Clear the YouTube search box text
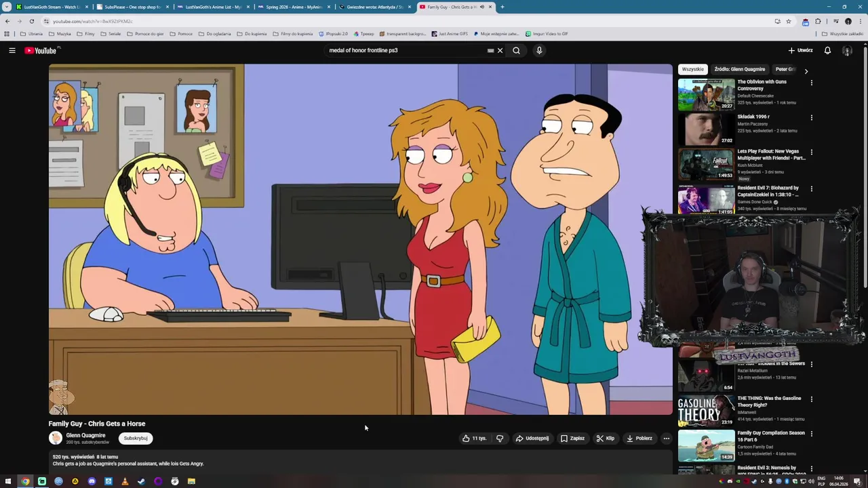 coord(500,50)
